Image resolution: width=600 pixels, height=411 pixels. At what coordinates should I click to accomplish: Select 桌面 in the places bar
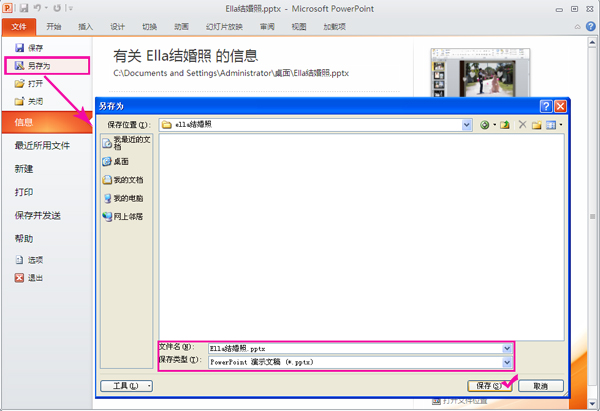(x=116, y=161)
